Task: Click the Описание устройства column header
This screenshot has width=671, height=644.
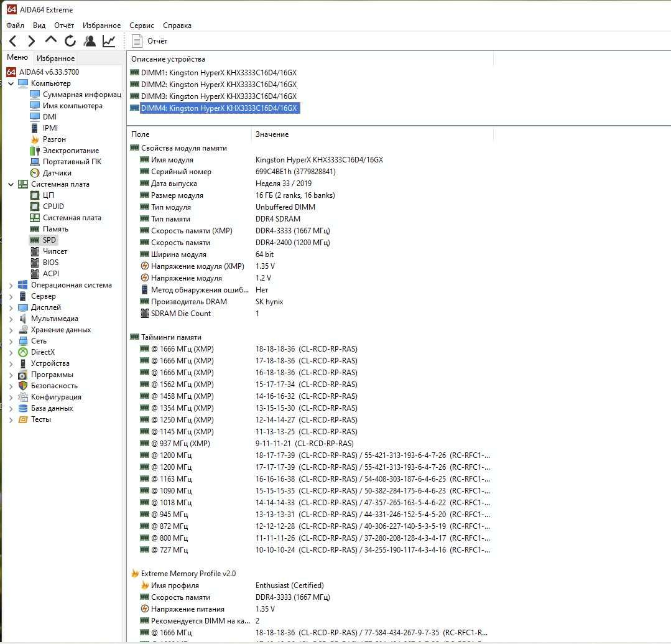Action: (x=310, y=58)
